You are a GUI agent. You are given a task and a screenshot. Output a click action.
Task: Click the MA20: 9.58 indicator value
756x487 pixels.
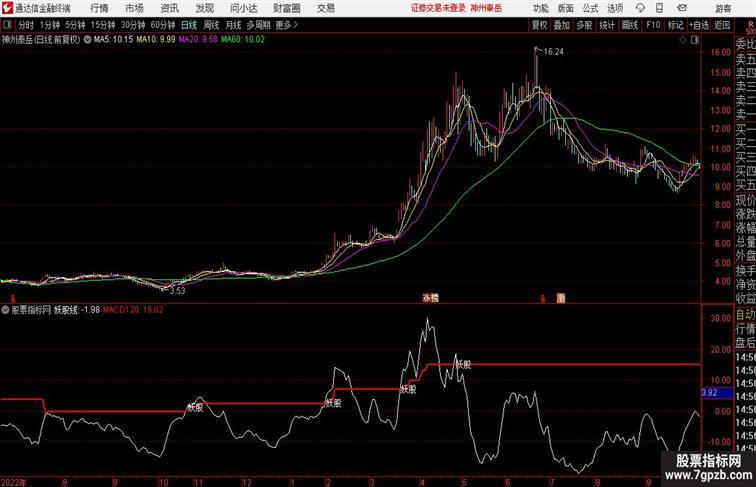click(198, 40)
